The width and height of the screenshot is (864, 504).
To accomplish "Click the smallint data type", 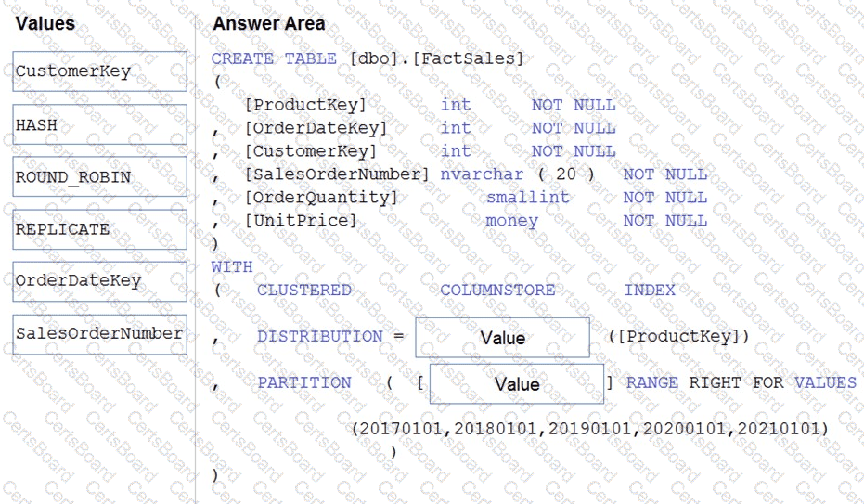I will coord(528,197).
